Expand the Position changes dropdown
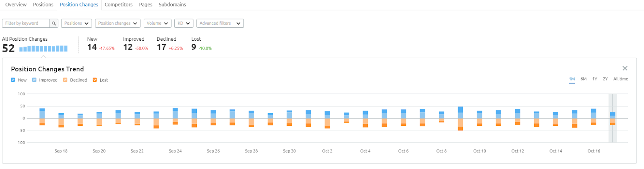The width and height of the screenshot is (644, 169). (x=118, y=23)
